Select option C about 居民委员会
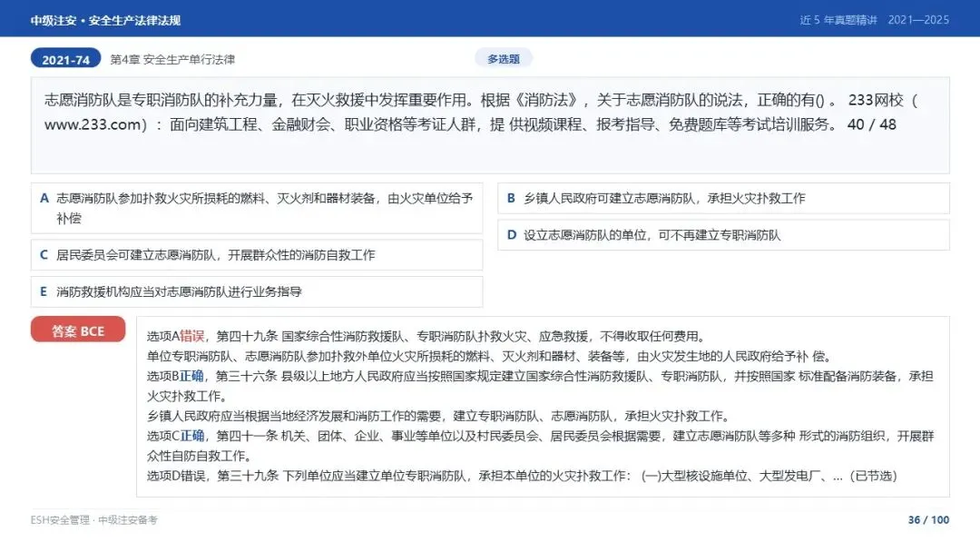Screen dimensions: 980x552 tap(257, 255)
